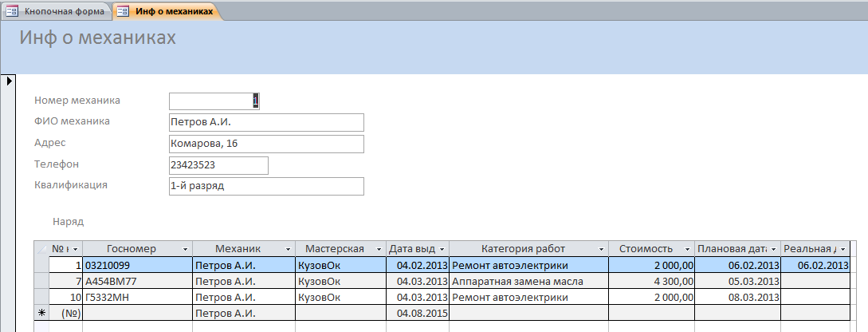Select the row selector for record 10

pos(41,297)
